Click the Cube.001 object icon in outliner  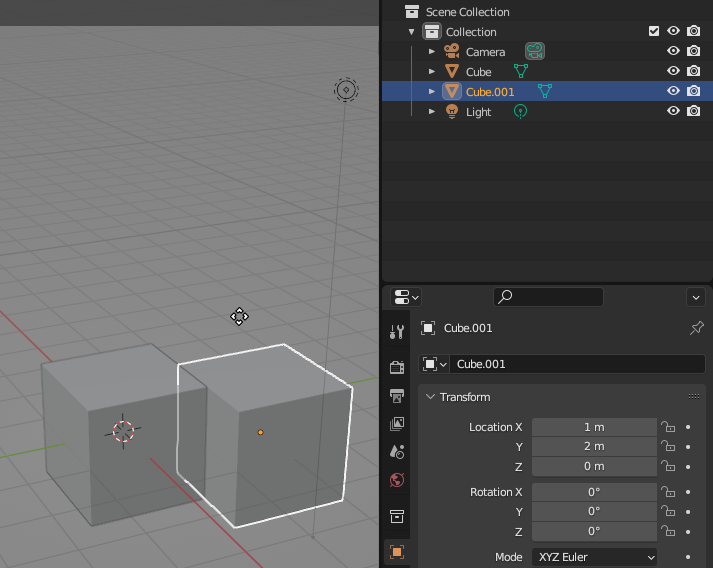tap(452, 91)
